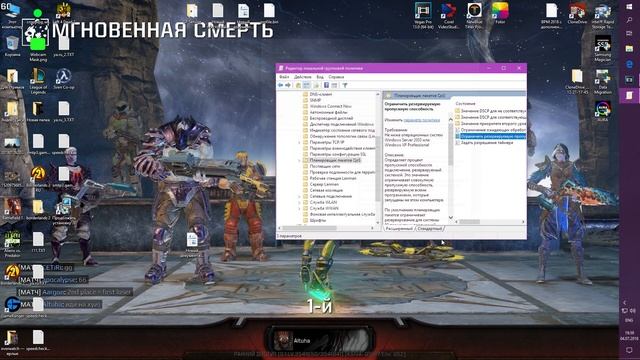The image size is (640, 360).
Task: Click the policy setting edit link
Action: pyautogui.click(x=422, y=120)
